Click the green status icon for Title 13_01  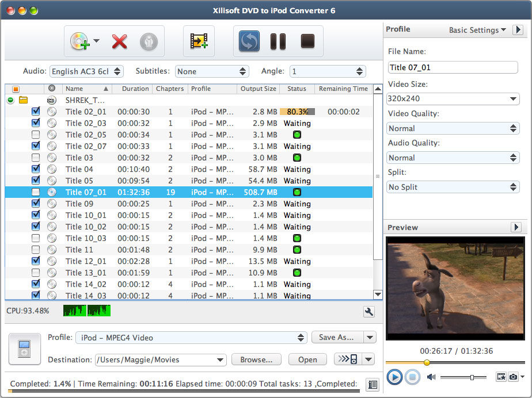coord(297,273)
